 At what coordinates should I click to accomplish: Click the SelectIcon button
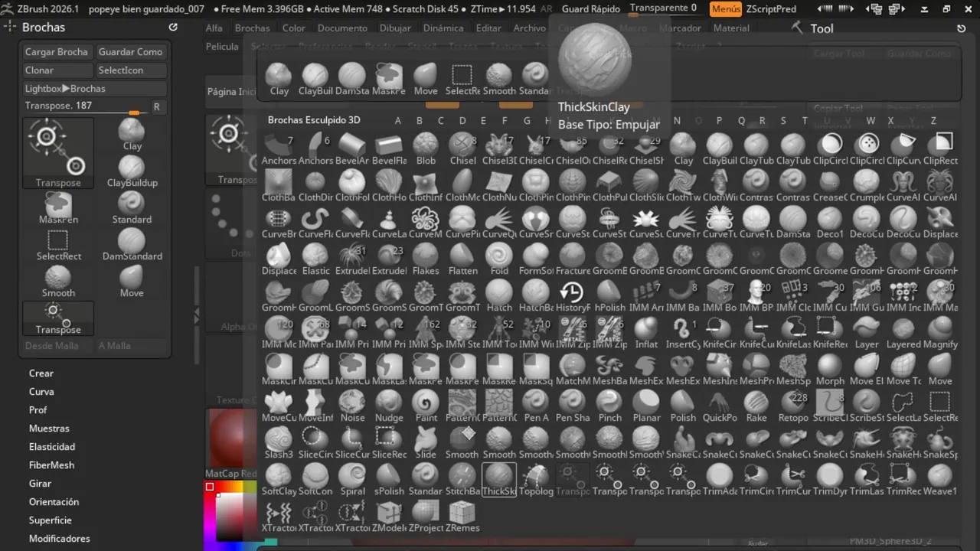tap(130, 70)
